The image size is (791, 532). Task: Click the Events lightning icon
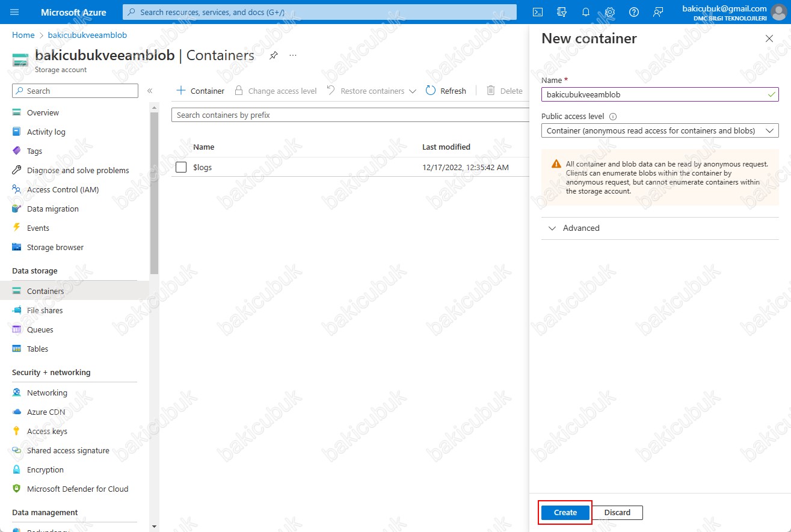coord(17,228)
